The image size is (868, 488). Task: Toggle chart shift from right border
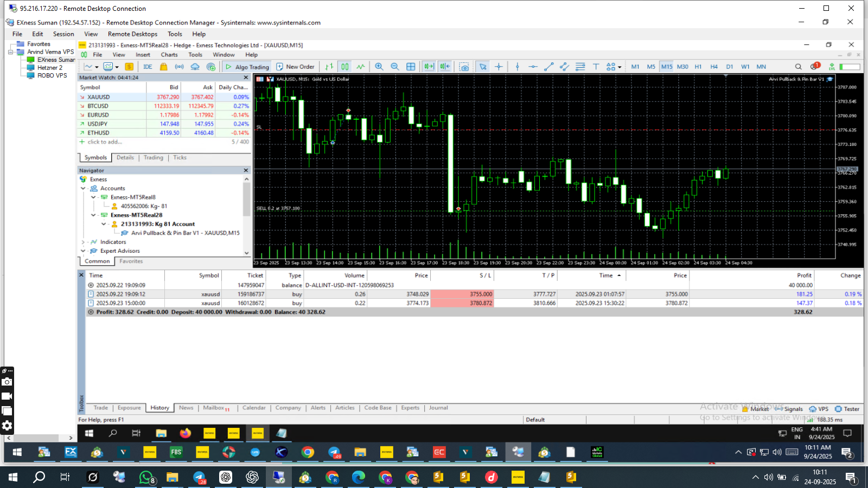[x=445, y=67]
